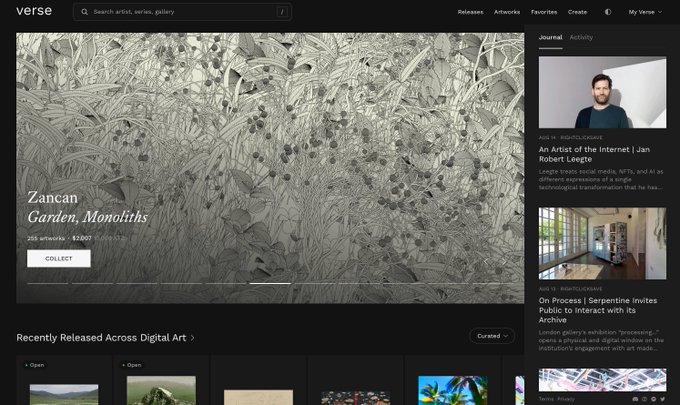Focus the artist, series, gallery search field
Image resolution: width=680 pixels, height=405 pixels.
coord(183,12)
